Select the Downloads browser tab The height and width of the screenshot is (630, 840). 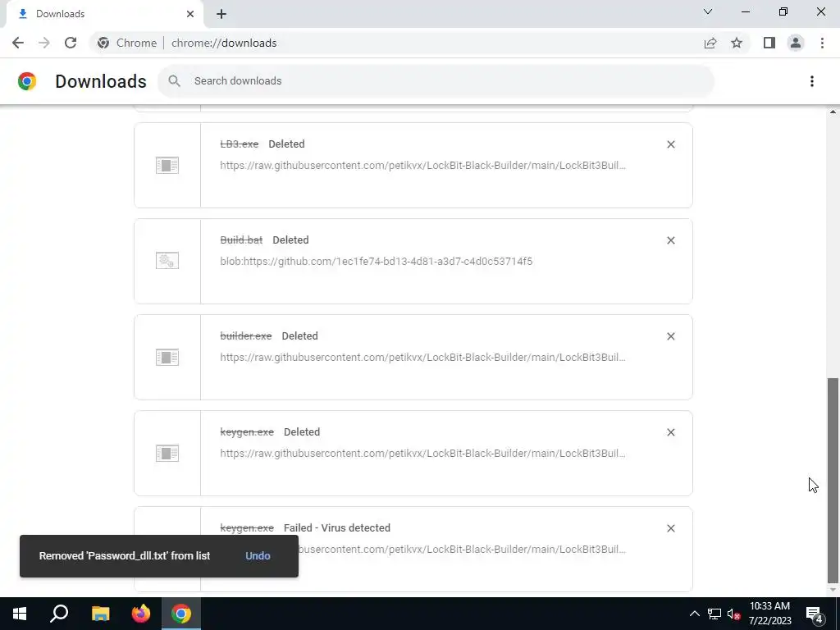(x=104, y=14)
